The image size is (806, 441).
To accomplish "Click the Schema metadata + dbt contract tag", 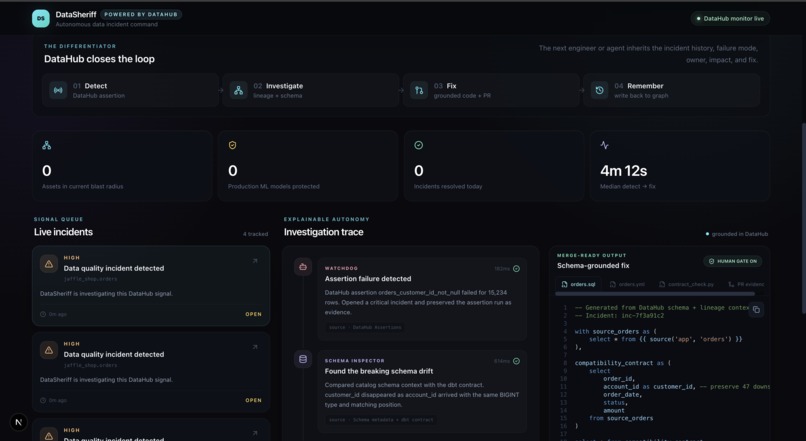I will (x=381, y=420).
